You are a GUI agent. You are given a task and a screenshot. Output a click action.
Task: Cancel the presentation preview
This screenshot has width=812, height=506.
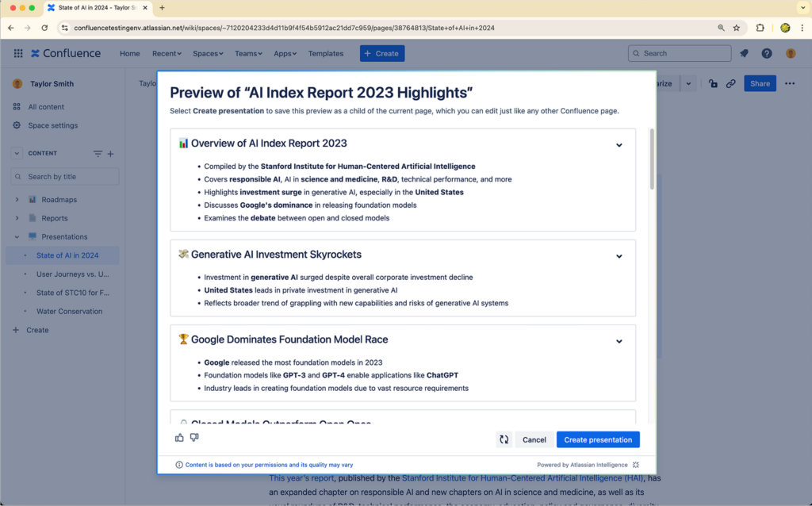click(534, 439)
